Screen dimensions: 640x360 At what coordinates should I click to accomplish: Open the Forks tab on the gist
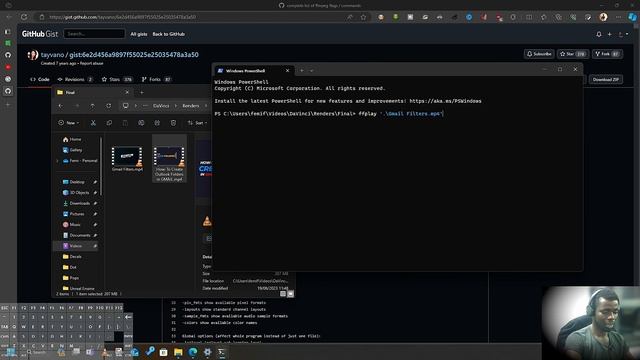click(x=156, y=79)
